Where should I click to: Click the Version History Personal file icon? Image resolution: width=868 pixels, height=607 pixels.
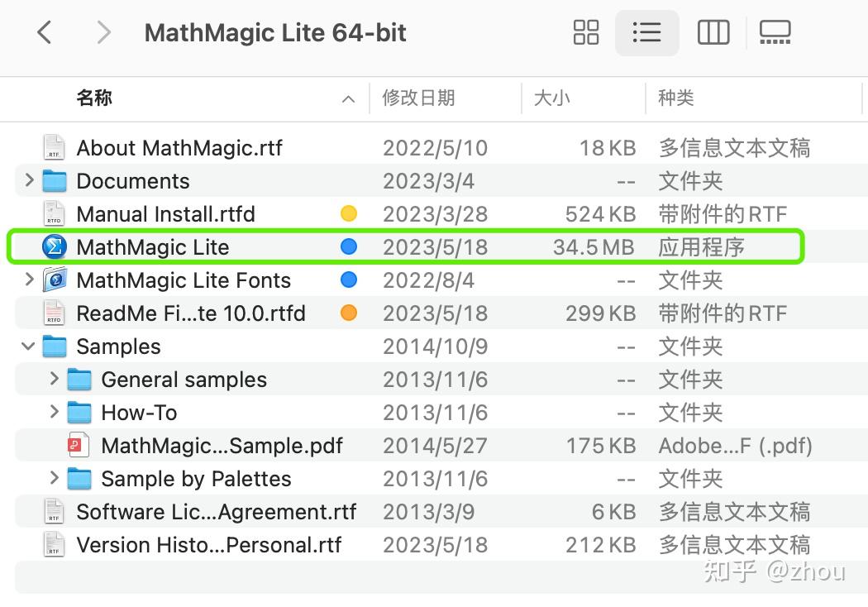54,545
